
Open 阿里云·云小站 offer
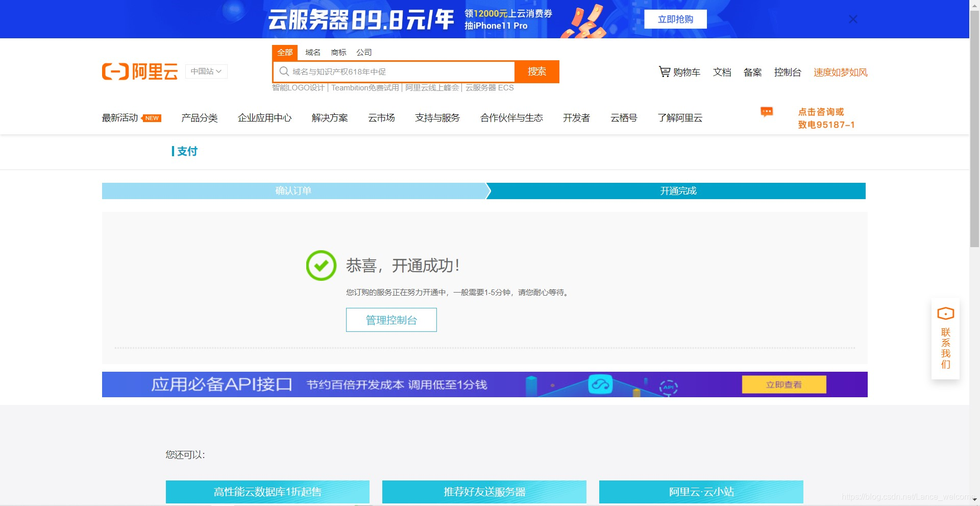point(701,492)
